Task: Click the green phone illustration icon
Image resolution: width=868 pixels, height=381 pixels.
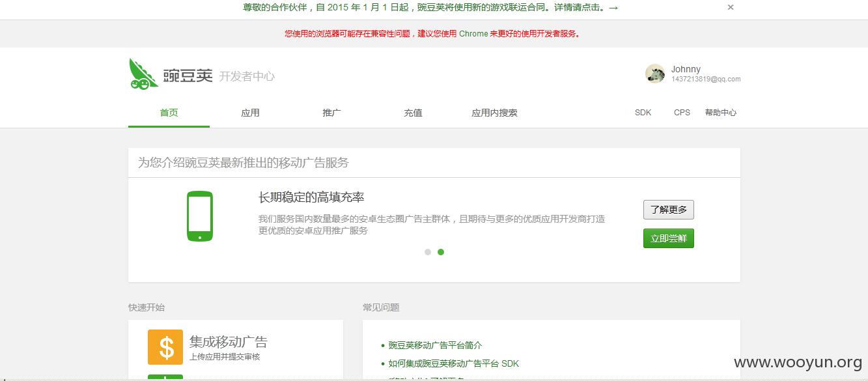Action: point(200,216)
